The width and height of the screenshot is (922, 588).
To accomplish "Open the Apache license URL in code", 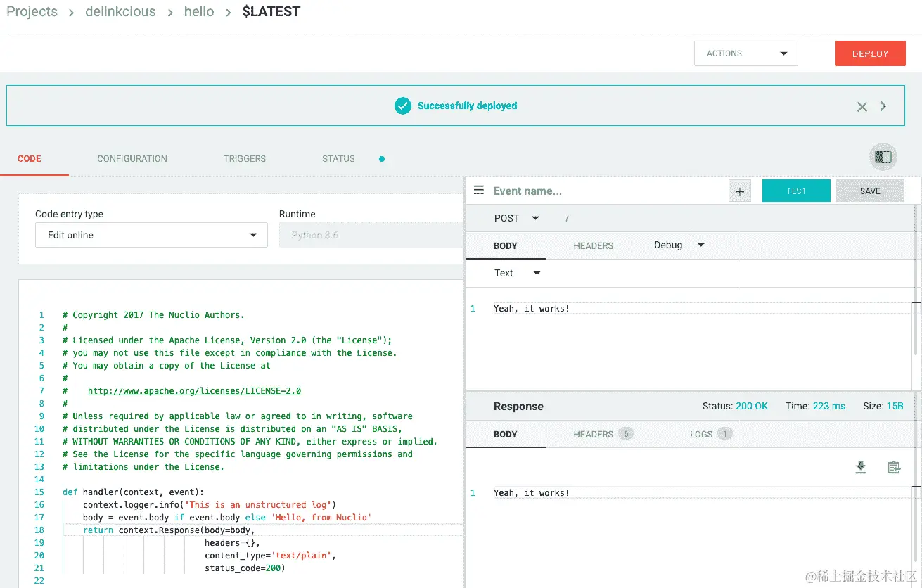I will (194, 391).
